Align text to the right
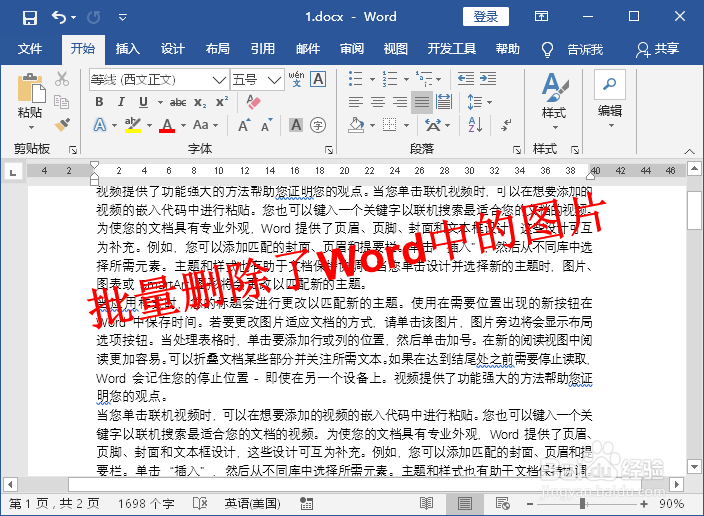This screenshot has width=704, height=516. tap(400, 102)
